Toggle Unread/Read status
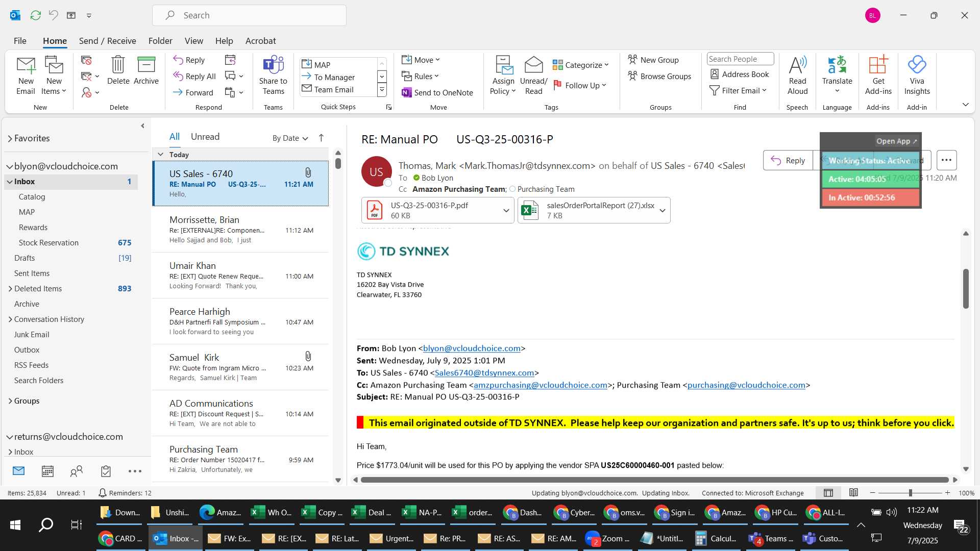980x551 pixels. (x=533, y=76)
